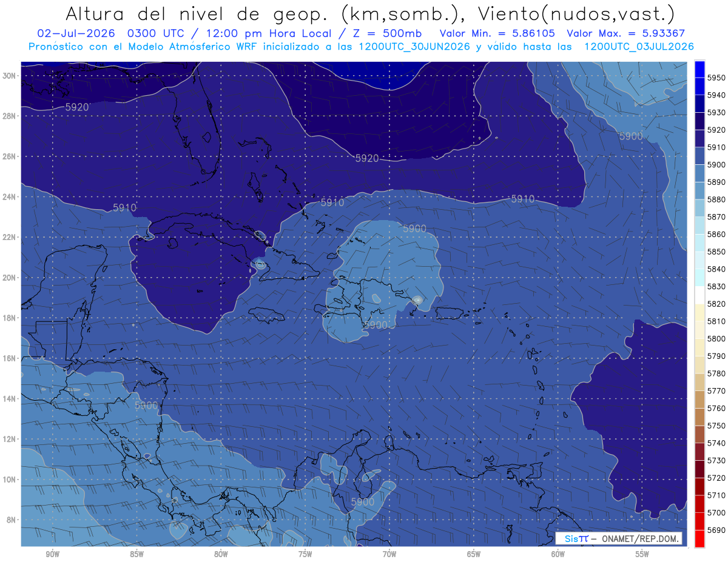Click the legend label 5750
The width and height of the screenshot is (728, 562).
click(716, 426)
